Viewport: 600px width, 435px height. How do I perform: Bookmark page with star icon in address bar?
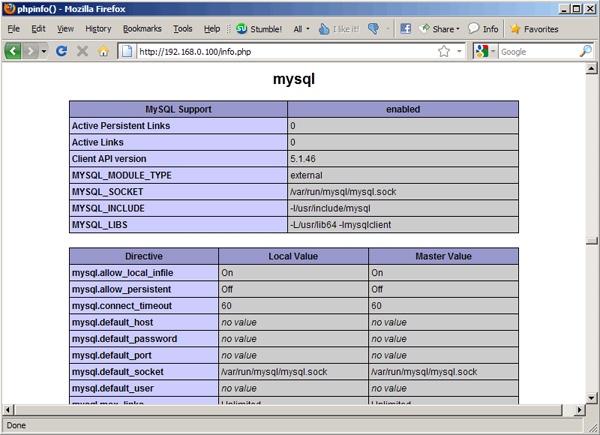click(x=444, y=51)
